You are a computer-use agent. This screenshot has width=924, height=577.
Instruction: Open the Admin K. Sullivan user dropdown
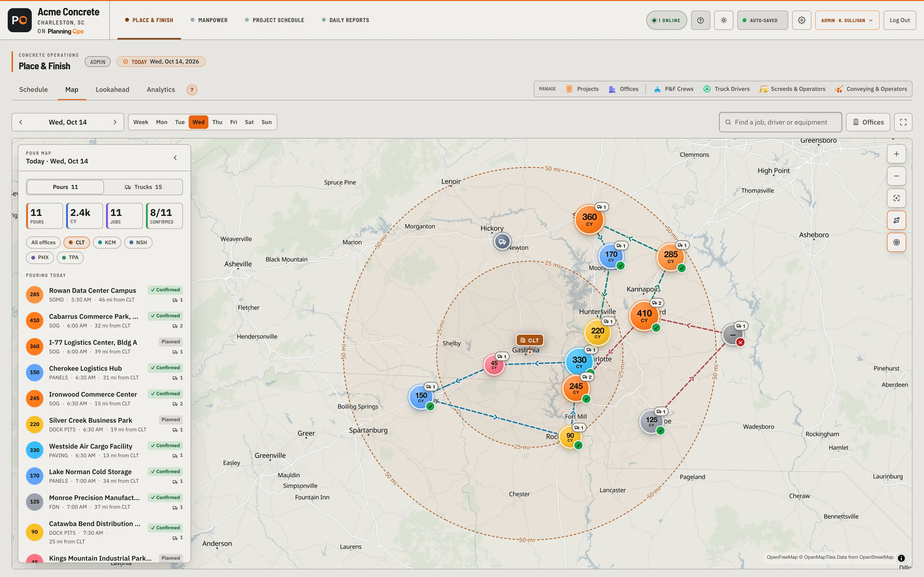(847, 20)
